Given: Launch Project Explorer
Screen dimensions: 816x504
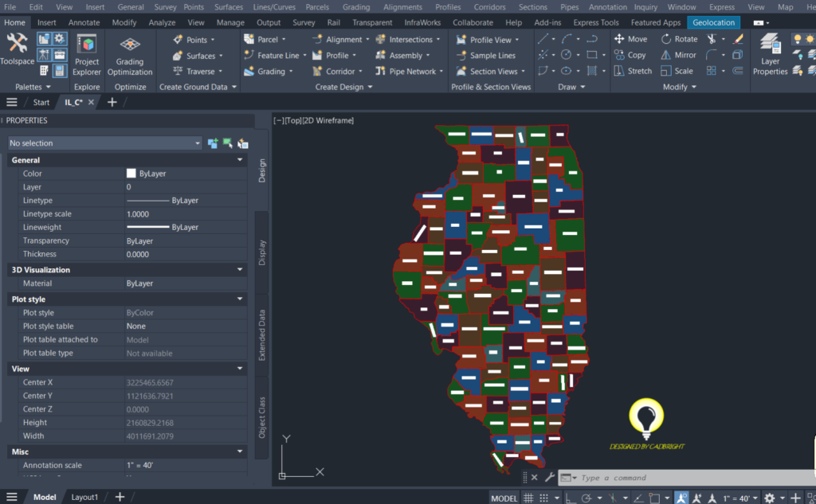Looking at the screenshot, I should tap(86, 56).
